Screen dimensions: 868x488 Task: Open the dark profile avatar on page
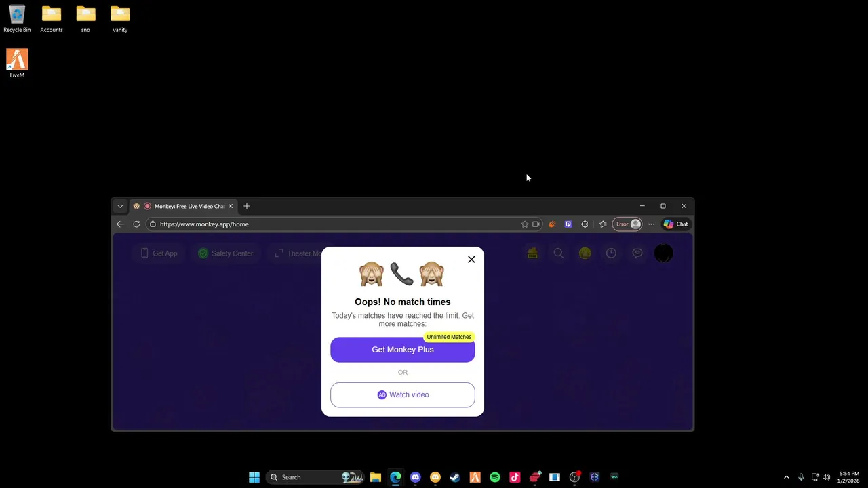[663, 253]
